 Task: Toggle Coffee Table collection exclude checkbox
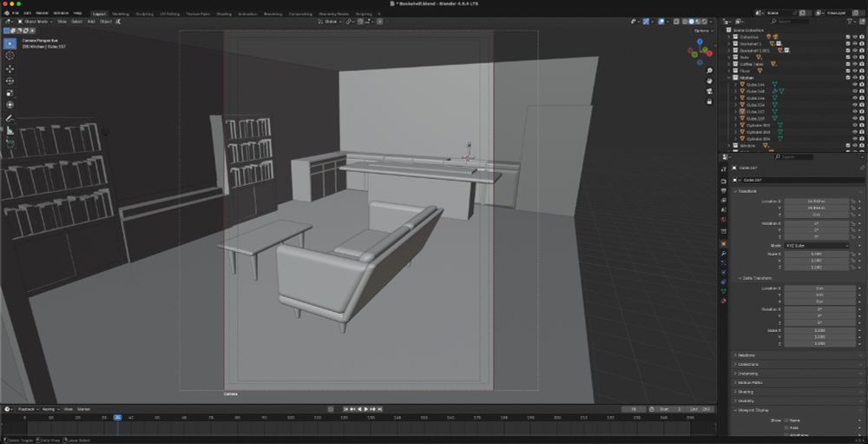pyautogui.click(x=847, y=63)
